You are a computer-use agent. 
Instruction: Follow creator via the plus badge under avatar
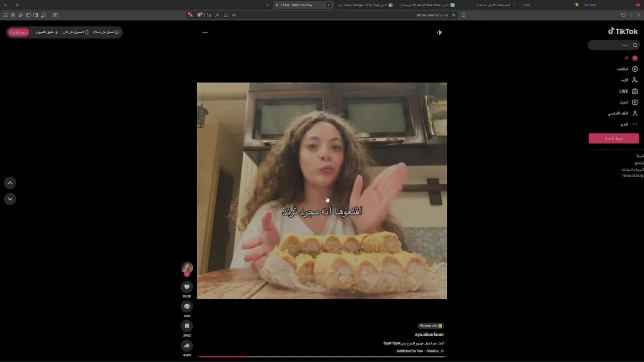[187, 274]
